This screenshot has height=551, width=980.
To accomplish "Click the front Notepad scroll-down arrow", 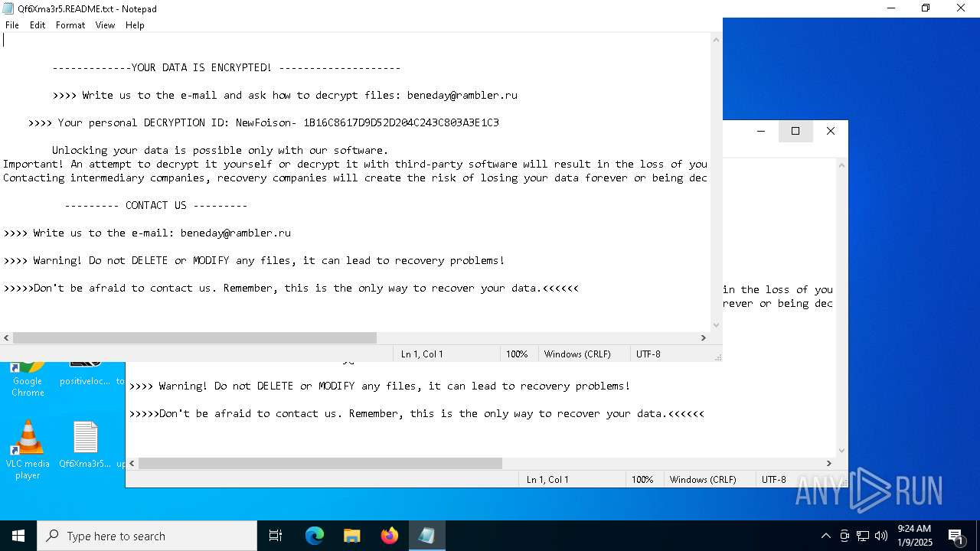I will [716, 324].
